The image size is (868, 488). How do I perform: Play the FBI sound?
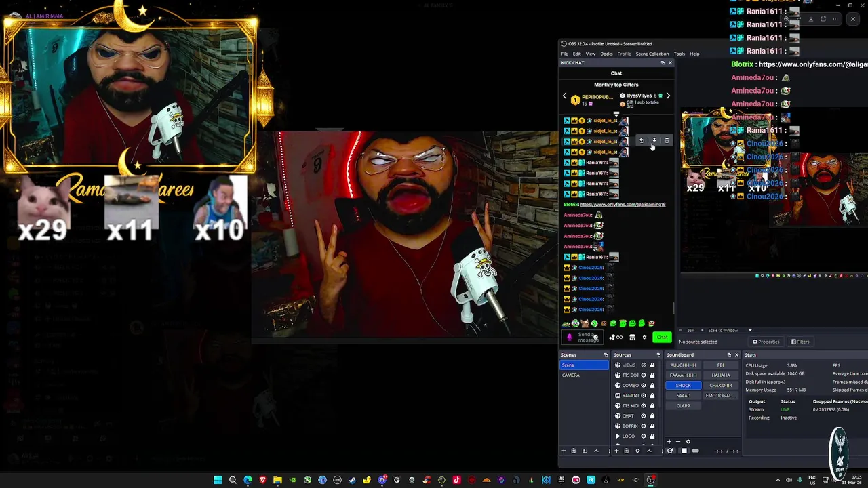[720, 365]
